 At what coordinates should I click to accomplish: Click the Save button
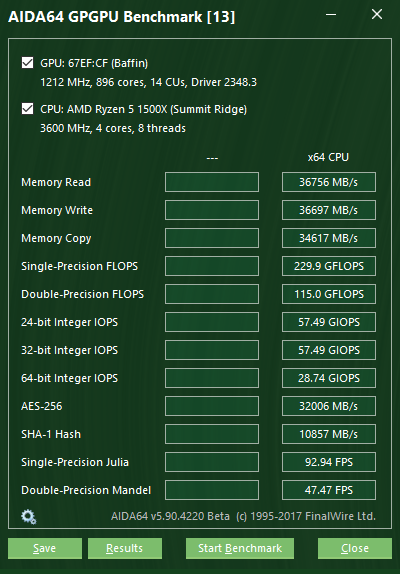pyautogui.click(x=45, y=548)
